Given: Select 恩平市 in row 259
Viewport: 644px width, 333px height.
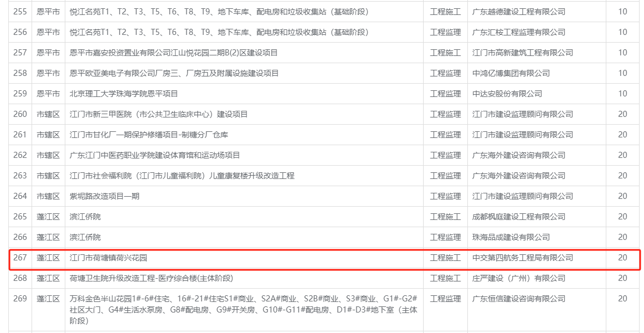Looking at the screenshot, I should pos(48,94).
